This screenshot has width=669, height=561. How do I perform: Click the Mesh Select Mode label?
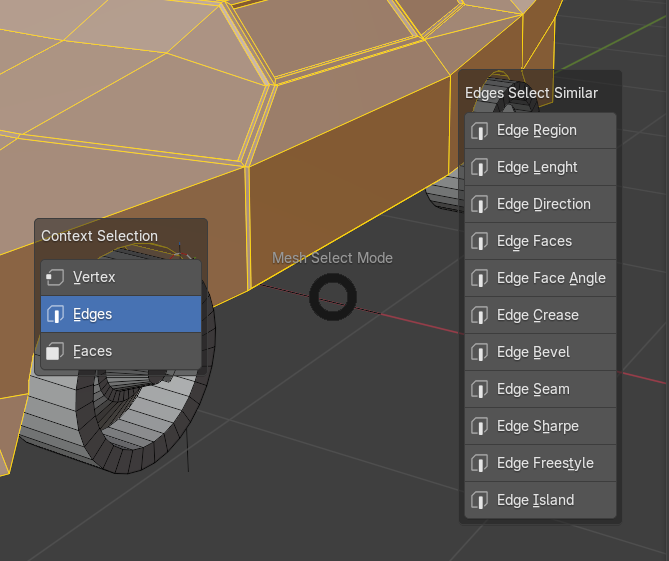click(x=332, y=258)
